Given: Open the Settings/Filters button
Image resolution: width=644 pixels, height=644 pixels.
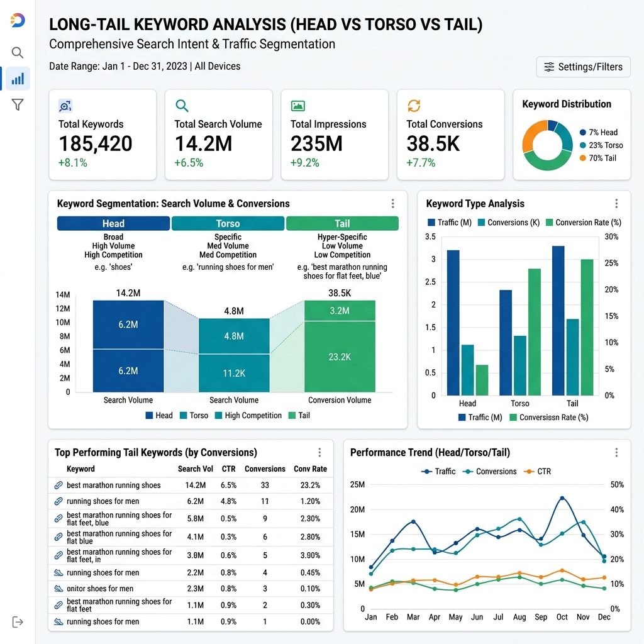Looking at the screenshot, I should [x=583, y=67].
